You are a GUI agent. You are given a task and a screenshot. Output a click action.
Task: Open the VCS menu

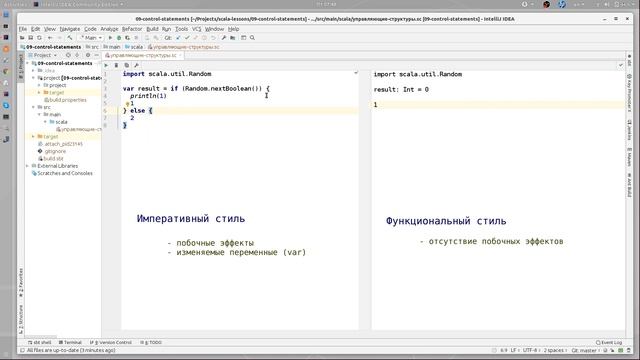[196, 29]
